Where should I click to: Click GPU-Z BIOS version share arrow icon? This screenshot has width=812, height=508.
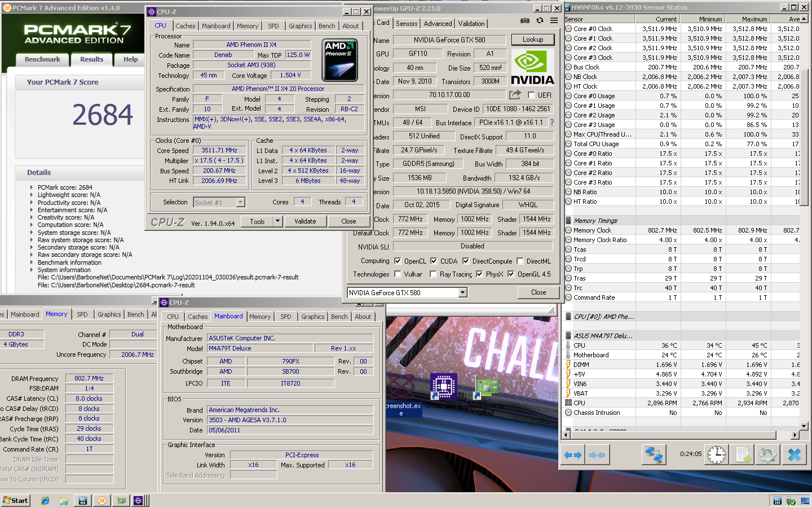(515, 95)
